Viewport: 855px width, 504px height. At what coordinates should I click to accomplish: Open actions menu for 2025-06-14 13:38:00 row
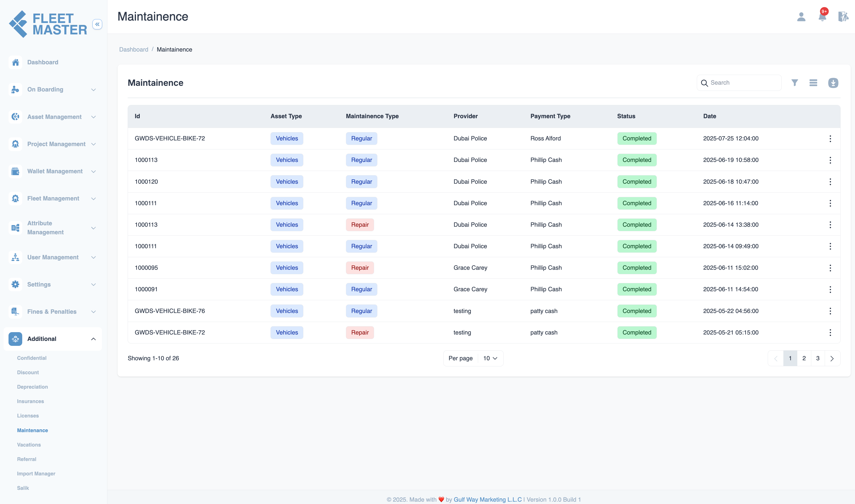point(830,225)
